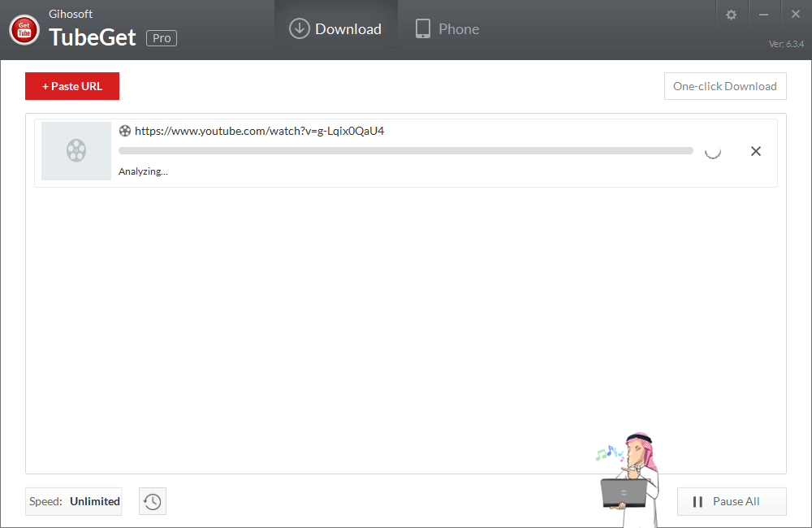The height and width of the screenshot is (528, 812).
Task: Enable One-click Download
Action: tap(725, 86)
